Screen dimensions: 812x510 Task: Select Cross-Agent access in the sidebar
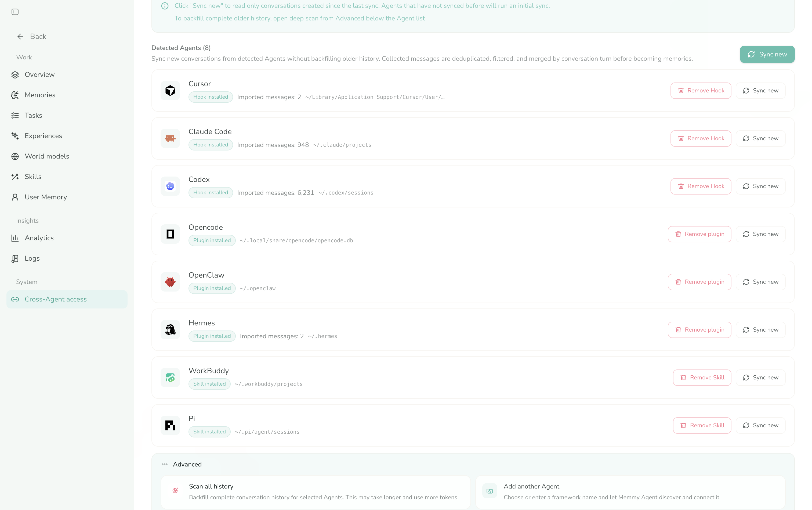pyautogui.click(x=67, y=299)
